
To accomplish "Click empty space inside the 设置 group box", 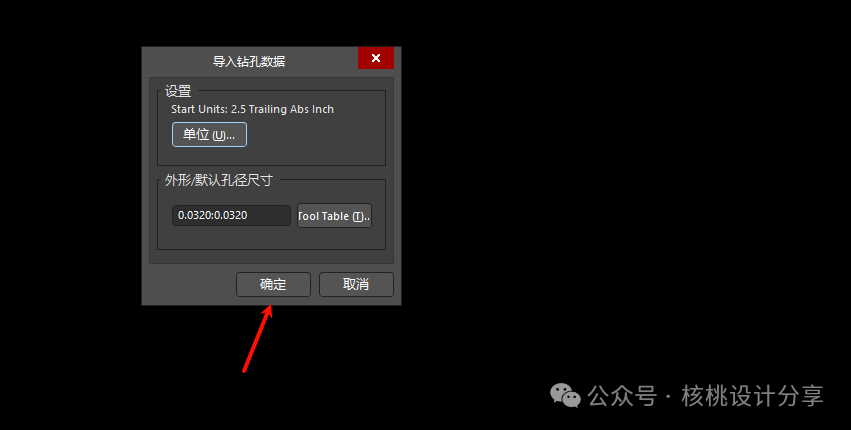I will (315, 141).
